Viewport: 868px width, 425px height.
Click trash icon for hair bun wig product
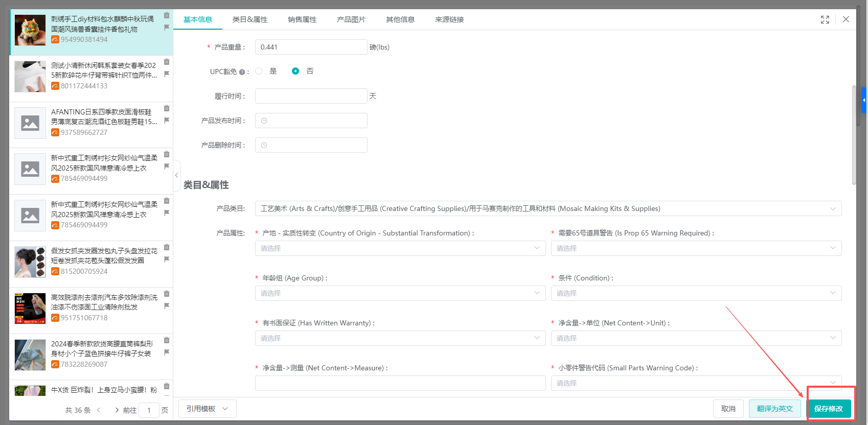167,247
